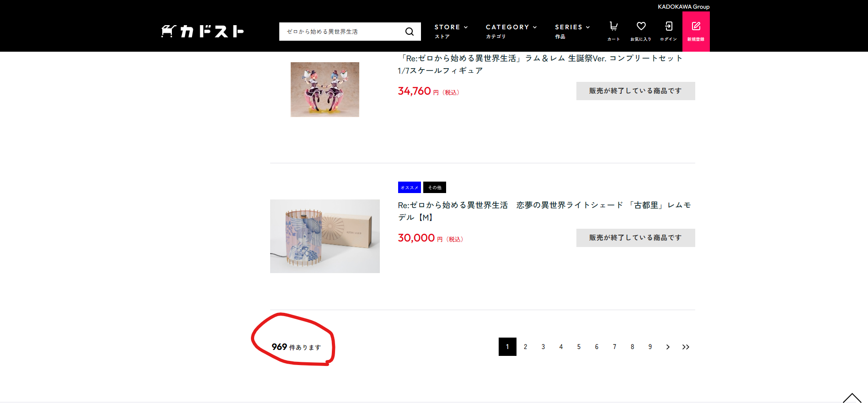Click sold-out button for 30,000 yen item

coord(635,238)
